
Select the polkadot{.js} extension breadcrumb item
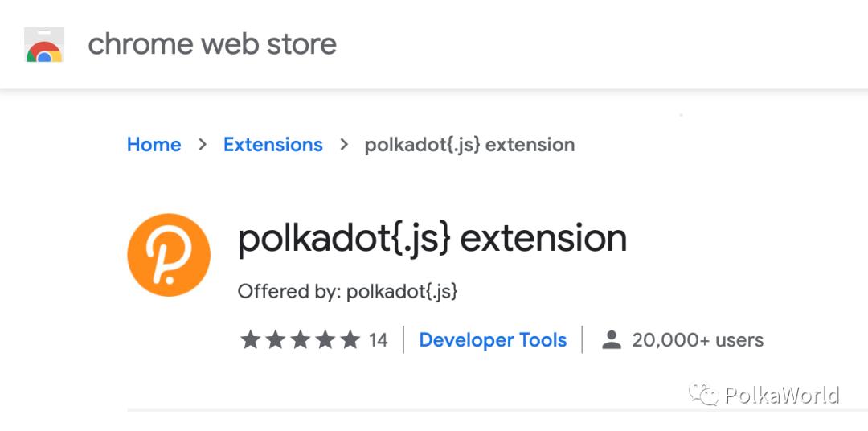469,145
